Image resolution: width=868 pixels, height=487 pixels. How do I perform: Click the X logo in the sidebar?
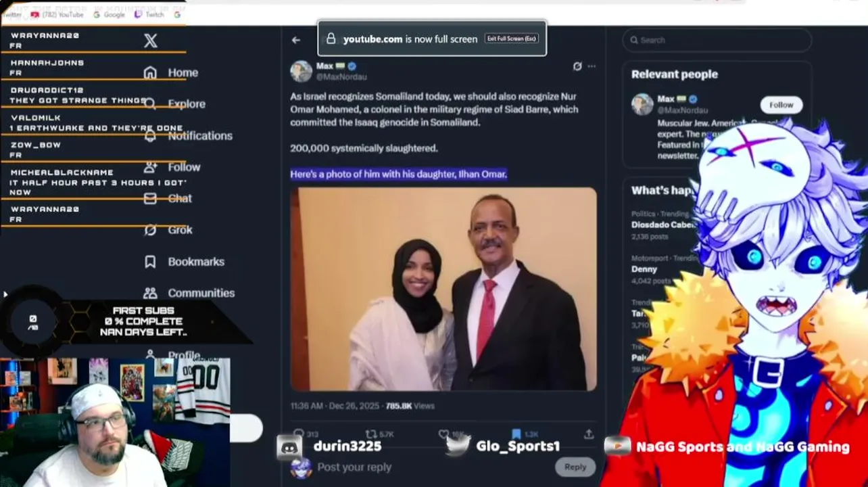click(151, 41)
